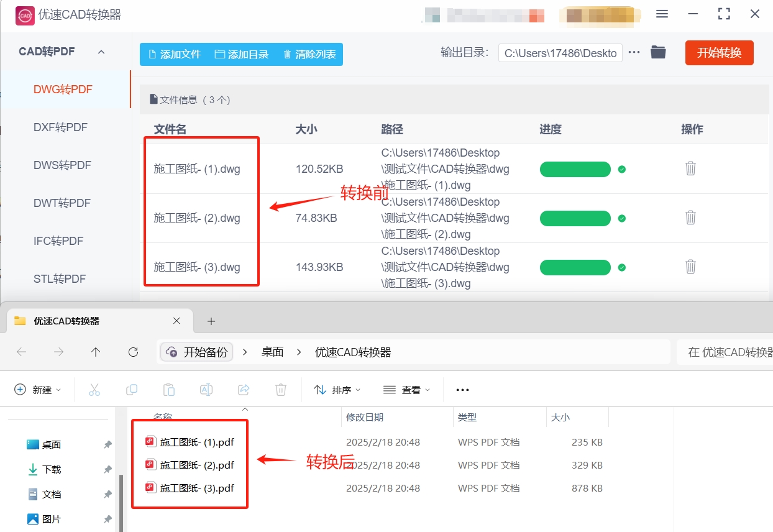This screenshot has height=532, width=773.
Task: Open the output directory browse folder icon
Action: [658, 52]
